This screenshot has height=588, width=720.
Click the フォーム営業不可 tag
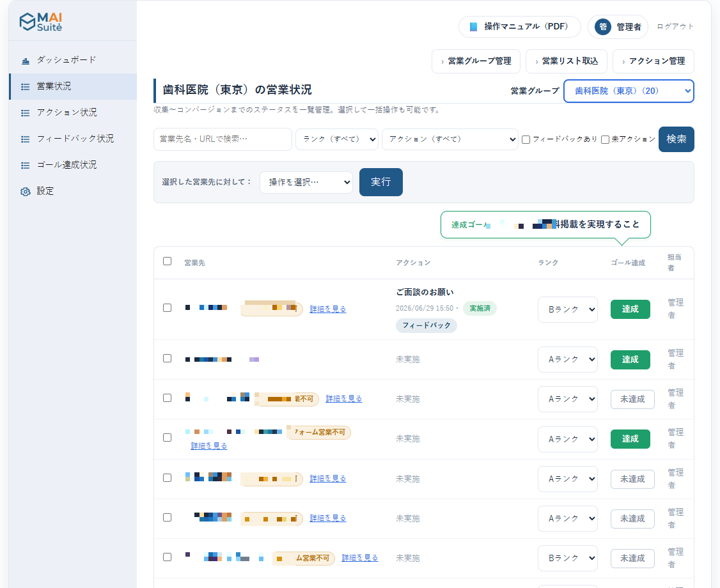tap(318, 433)
